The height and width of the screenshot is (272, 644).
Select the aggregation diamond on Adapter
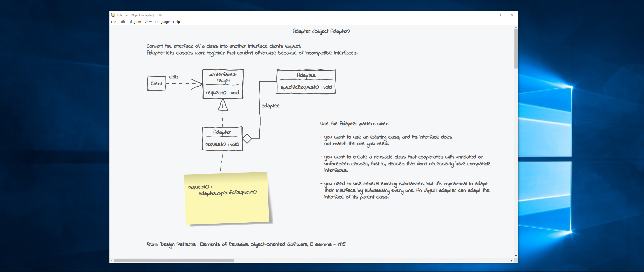pyautogui.click(x=247, y=139)
